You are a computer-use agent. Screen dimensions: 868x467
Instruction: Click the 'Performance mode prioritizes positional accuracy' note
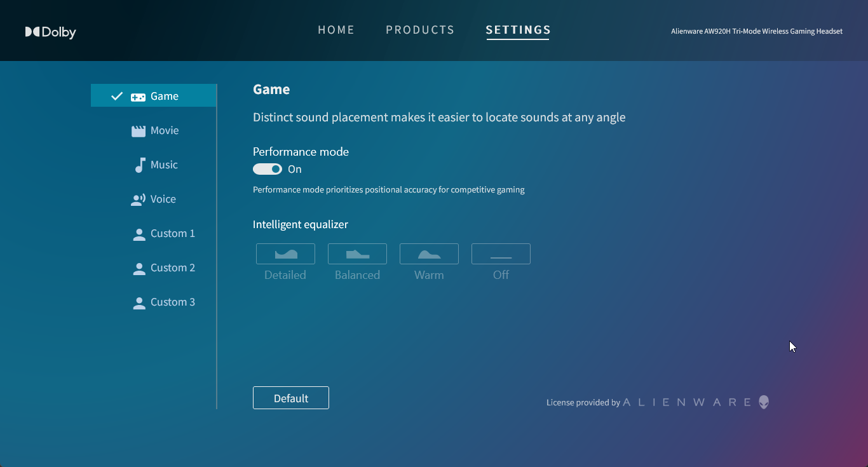tap(389, 190)
